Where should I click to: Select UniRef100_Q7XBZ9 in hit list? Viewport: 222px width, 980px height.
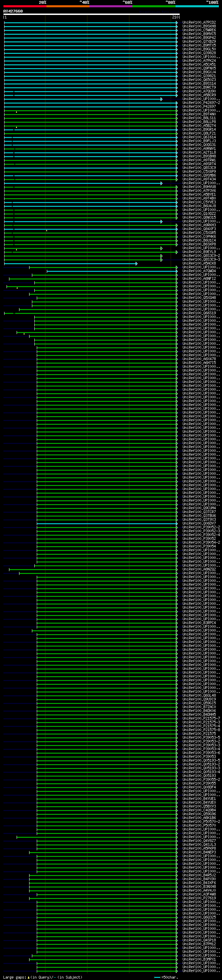click(199, 41)
